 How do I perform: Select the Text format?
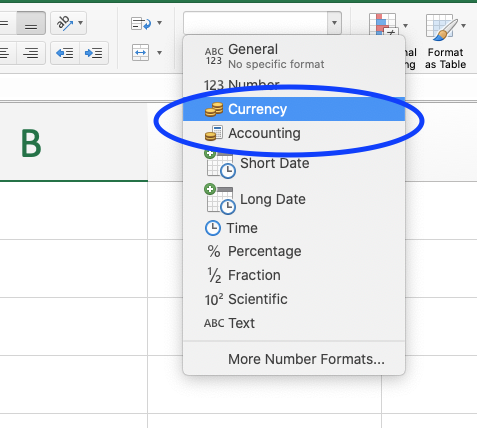[x=294, y=323]
